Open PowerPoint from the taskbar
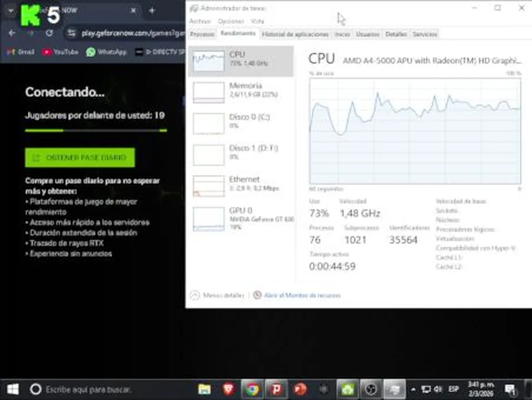Image resolution: width=532 pixels, height=400 pixels. (x=300, y=389)
